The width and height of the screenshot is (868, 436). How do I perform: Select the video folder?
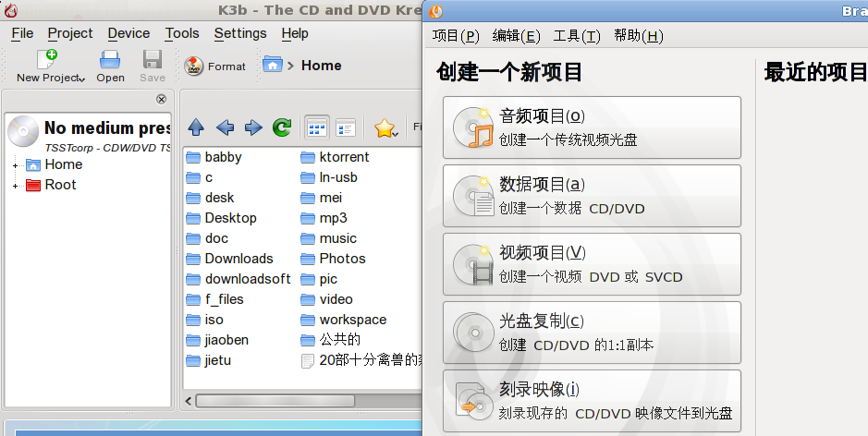coord(326,299)
